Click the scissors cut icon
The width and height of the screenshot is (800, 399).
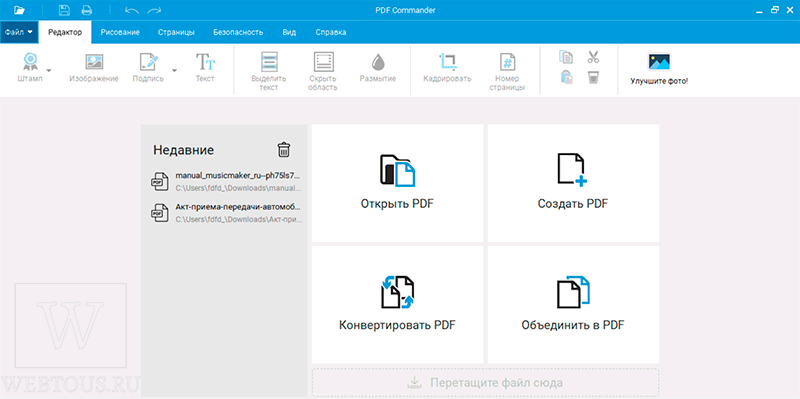click(592, 57)
